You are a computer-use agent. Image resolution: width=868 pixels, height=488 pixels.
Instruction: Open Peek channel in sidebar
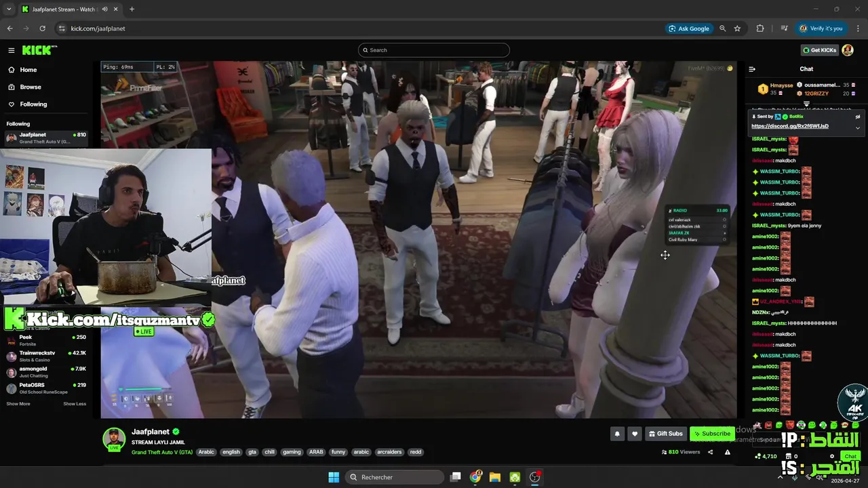[x=46, y=340]
